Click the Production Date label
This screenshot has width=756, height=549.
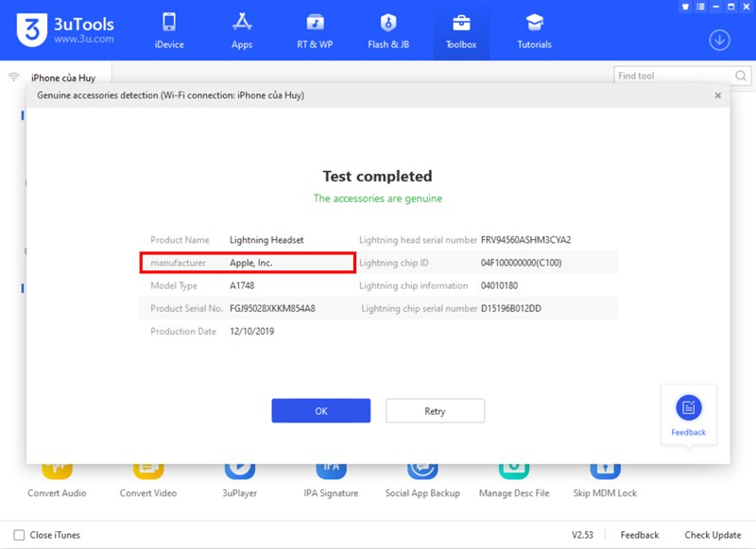[x=183, y=331]
